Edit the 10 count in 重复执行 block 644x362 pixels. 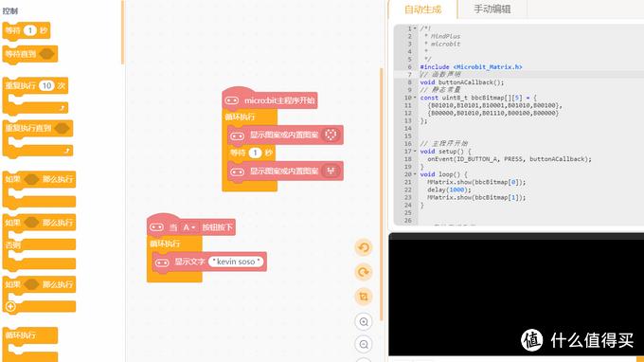(46, 85)
